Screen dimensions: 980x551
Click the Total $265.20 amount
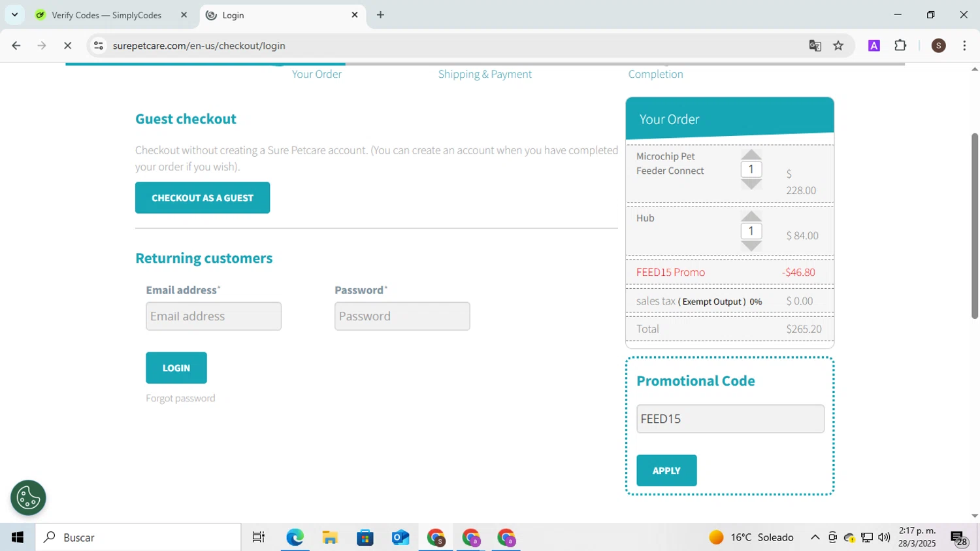tap(804, 329)
